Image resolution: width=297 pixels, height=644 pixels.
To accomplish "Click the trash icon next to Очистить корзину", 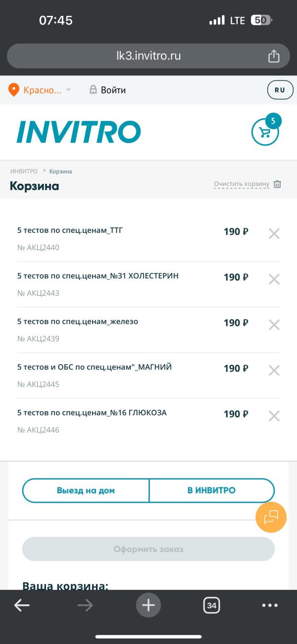I will [278, 184].
